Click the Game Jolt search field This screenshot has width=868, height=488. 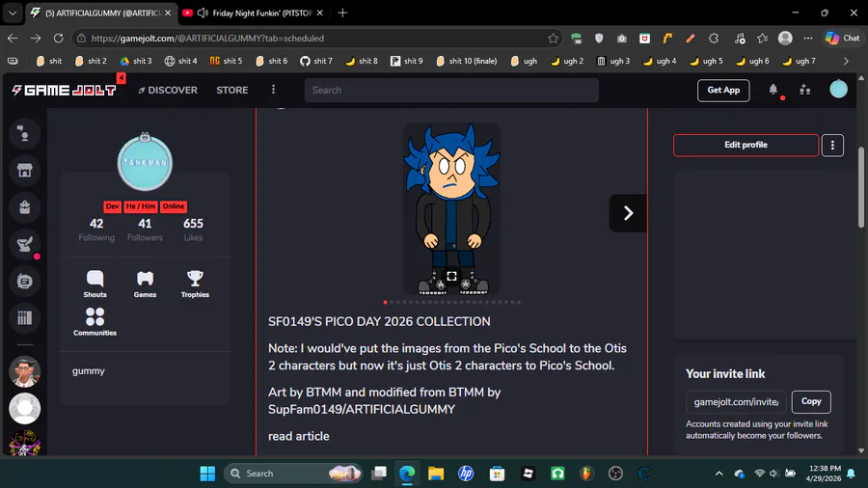point(451,91)
